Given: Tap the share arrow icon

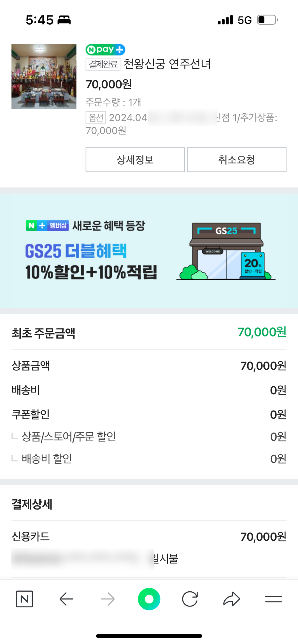Looking at the screenshot, I should [232, 599].
